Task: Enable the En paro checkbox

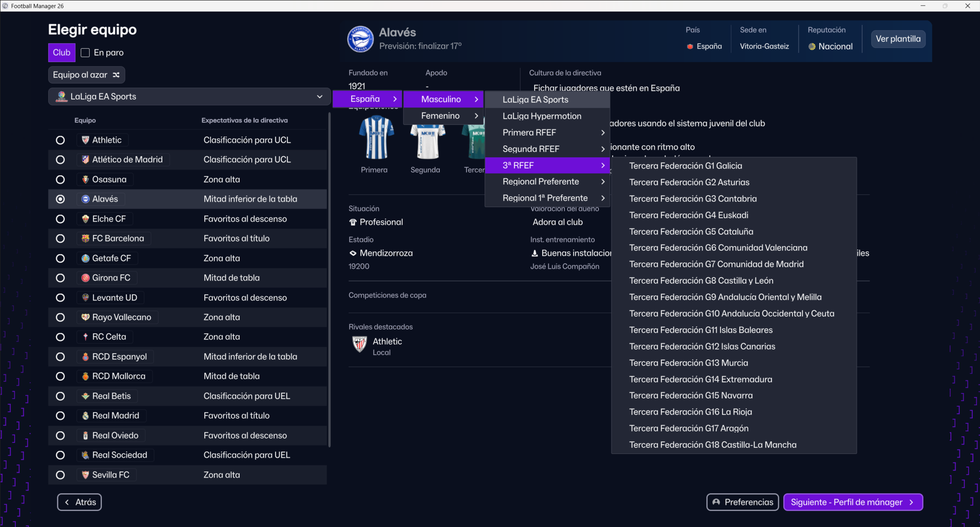Action: tap(85, 52)
